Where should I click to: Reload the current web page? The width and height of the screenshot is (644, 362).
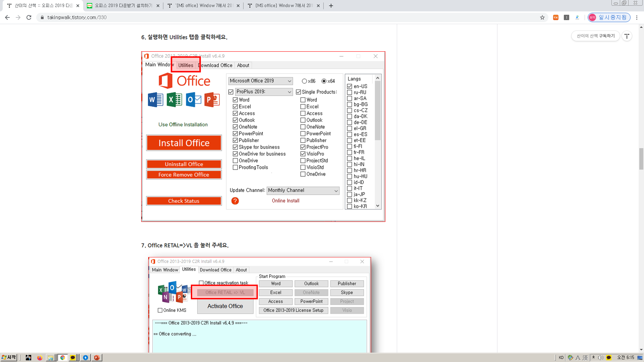[29, 17]
